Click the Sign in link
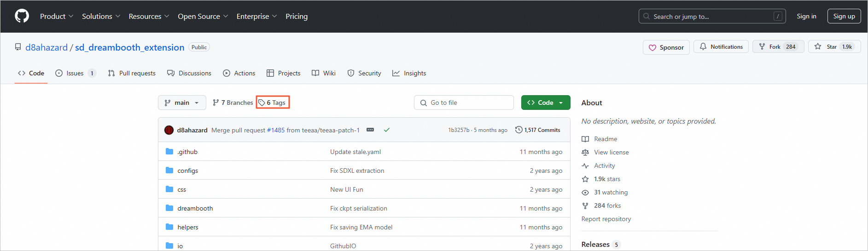This screenshot has width=868, height=251. click(x=806, y=16)
